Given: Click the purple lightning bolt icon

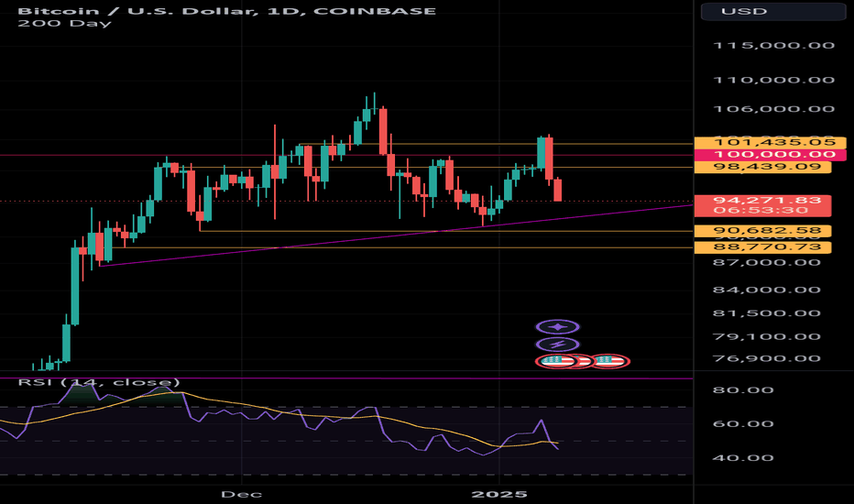Looking at the screenshot, I should pos(557,345).
